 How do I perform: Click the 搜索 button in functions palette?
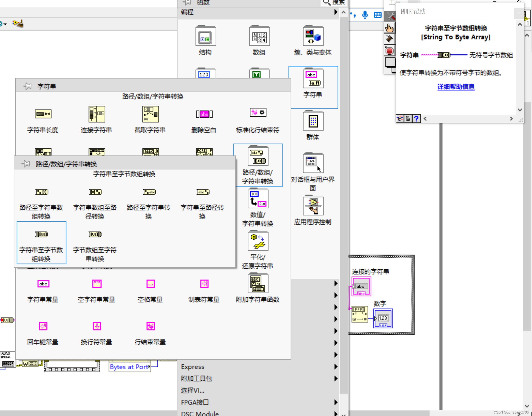pyautogui.click(x=334, y=2)
